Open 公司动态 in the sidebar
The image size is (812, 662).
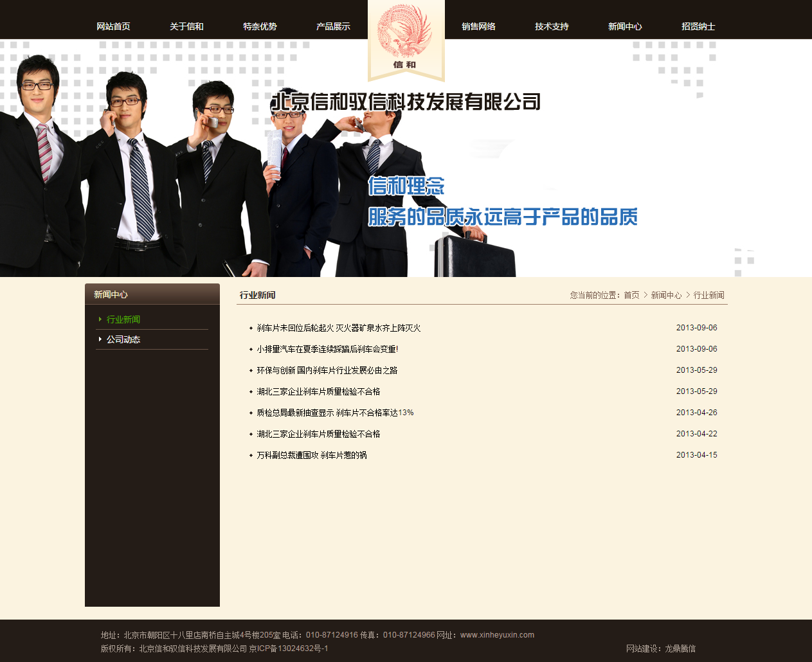coord(123,339)
